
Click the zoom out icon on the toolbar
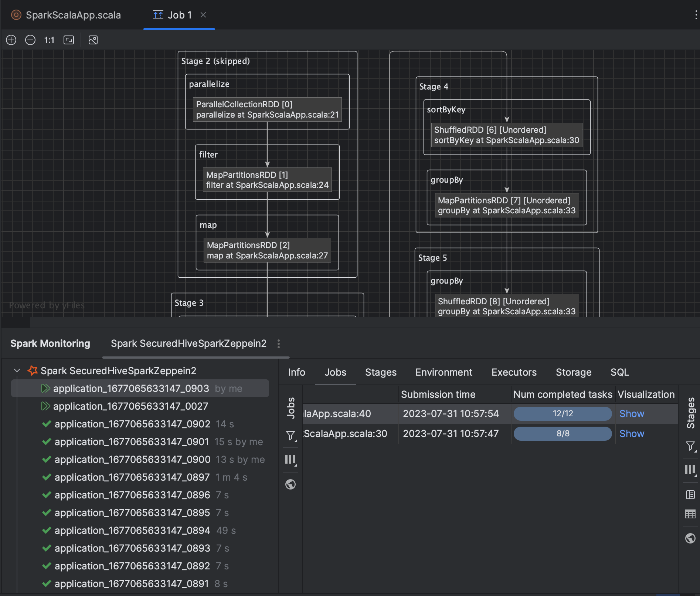point(30,40)
